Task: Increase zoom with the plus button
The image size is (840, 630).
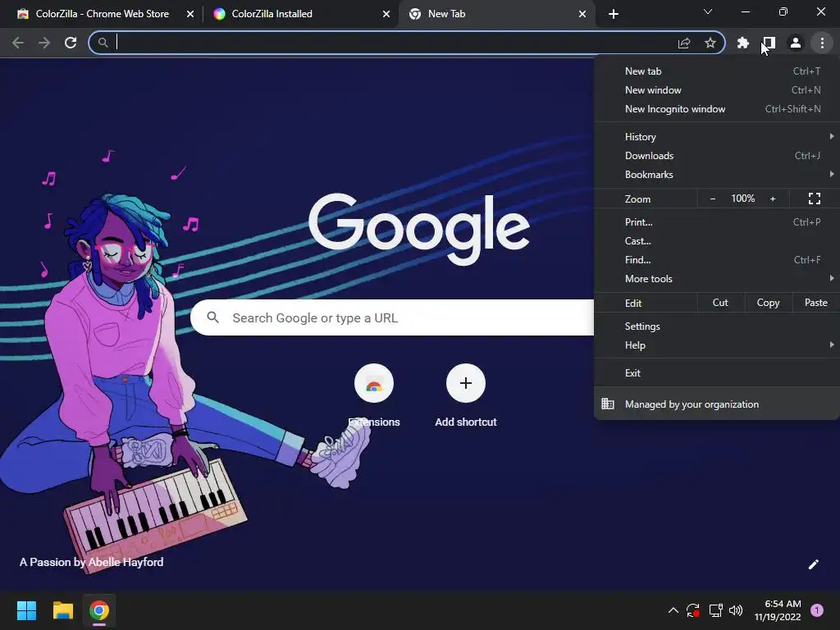Action: tap(773, 199)
